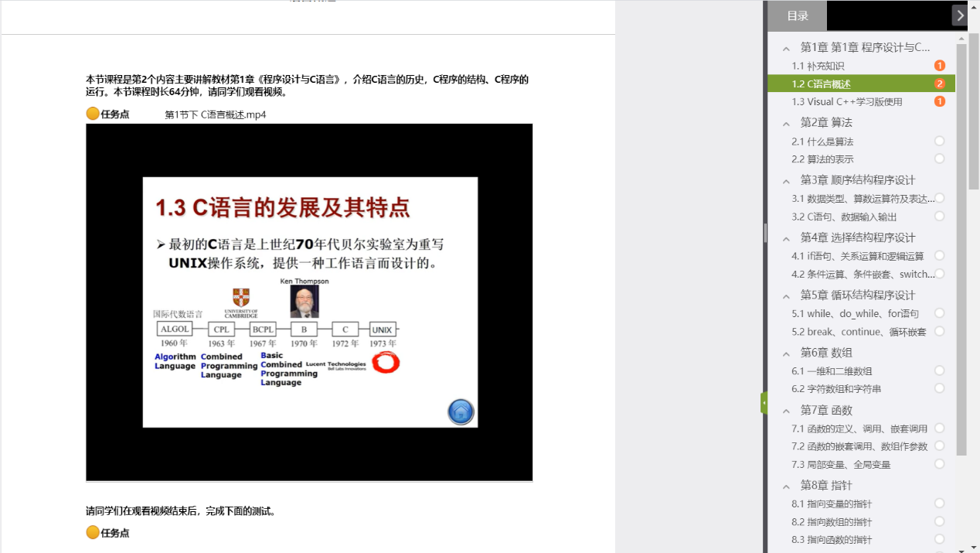Viewport: 980px width, 553px height.
Task: Click the orange badge beside 1.1 补充知识
Action: [939, 66]
